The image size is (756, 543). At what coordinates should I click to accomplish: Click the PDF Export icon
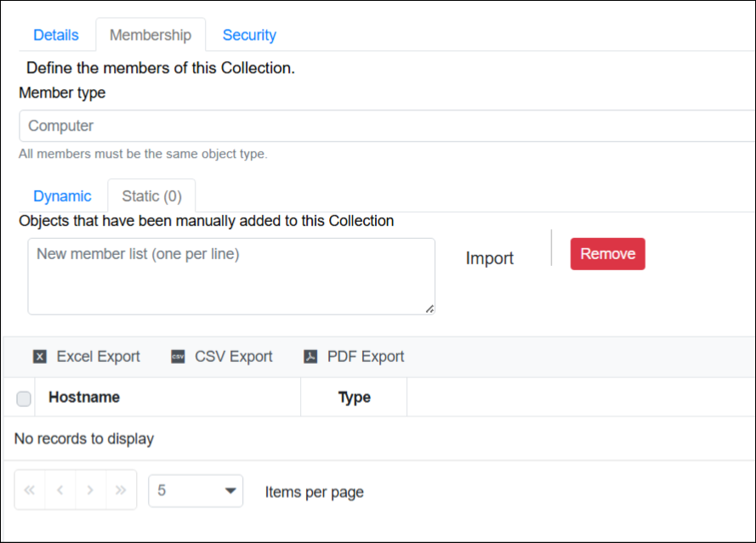pos(310,357)
